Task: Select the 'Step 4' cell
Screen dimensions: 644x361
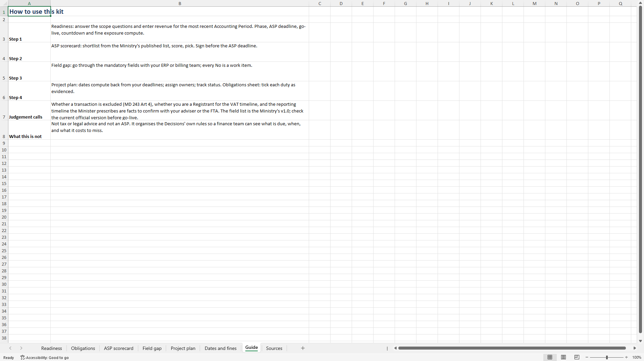Action: coord(29,91)
